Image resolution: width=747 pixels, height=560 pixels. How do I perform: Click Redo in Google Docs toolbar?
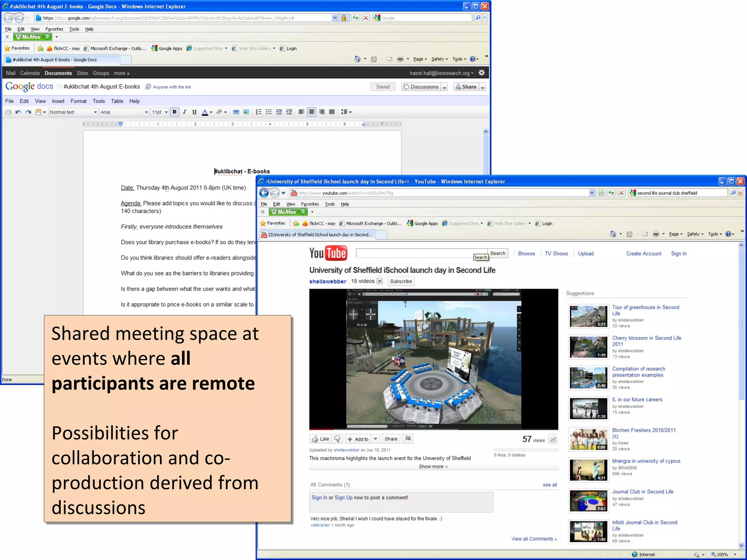(x=28, y=112)
